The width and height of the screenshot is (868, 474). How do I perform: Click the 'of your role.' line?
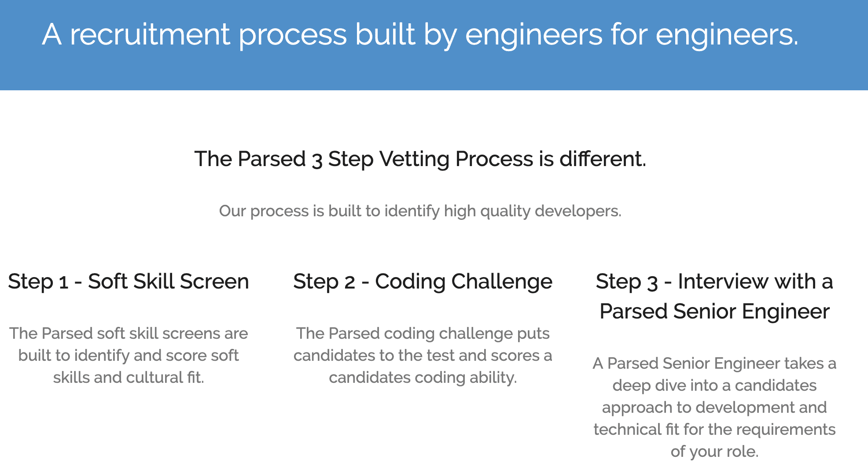[714, 452]
